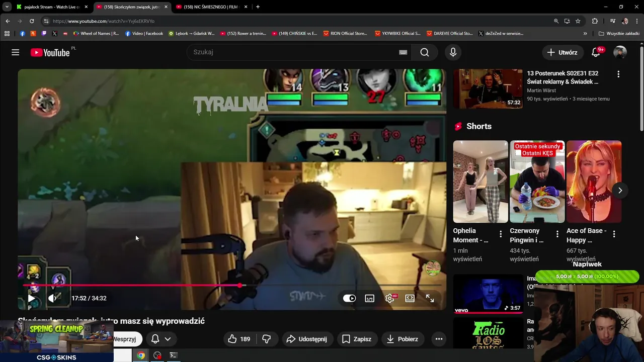Save video with the Zapisz button
Image resolution: width=644 pixels, height=362 pixels.
(357, 339)
